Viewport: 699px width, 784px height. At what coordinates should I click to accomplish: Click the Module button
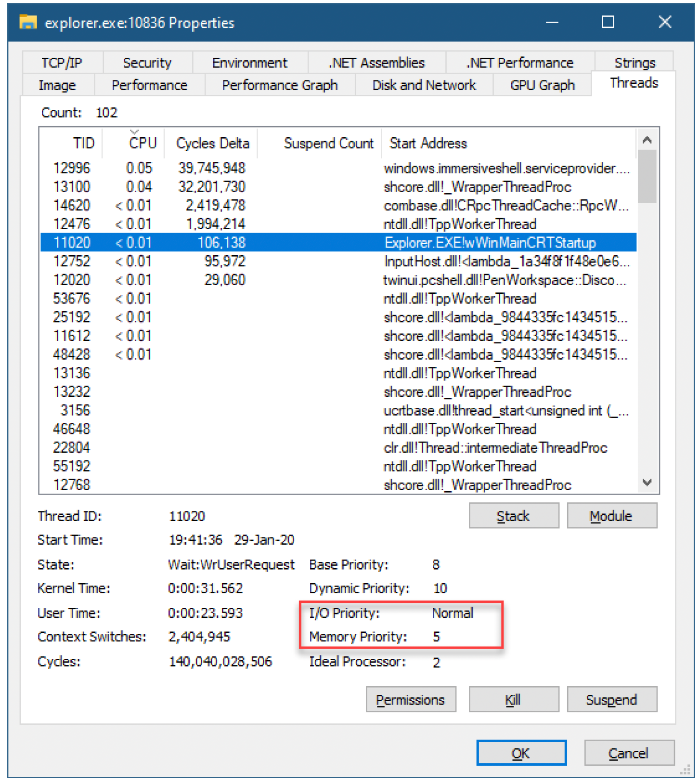611,516
